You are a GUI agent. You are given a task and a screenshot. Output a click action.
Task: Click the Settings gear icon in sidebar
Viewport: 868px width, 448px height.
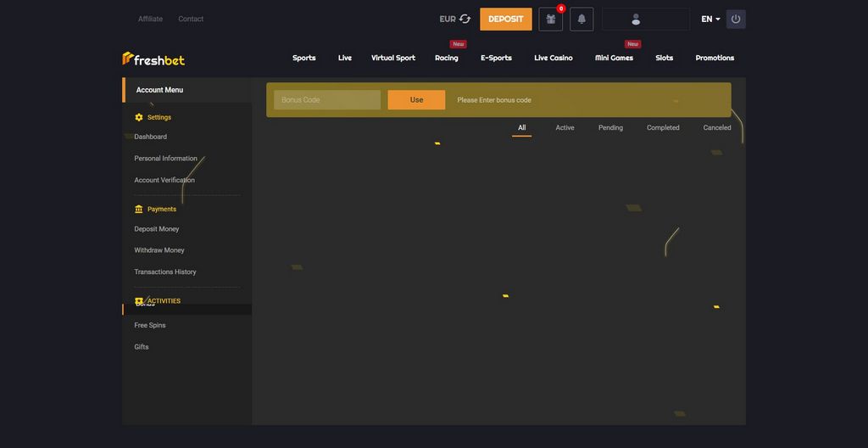click(x=139, y=117)
